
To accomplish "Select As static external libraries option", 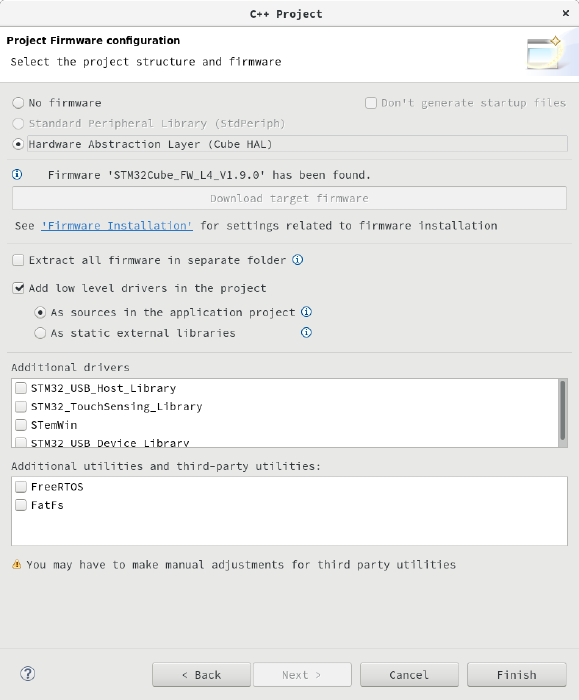I will [x=40, y=333].
